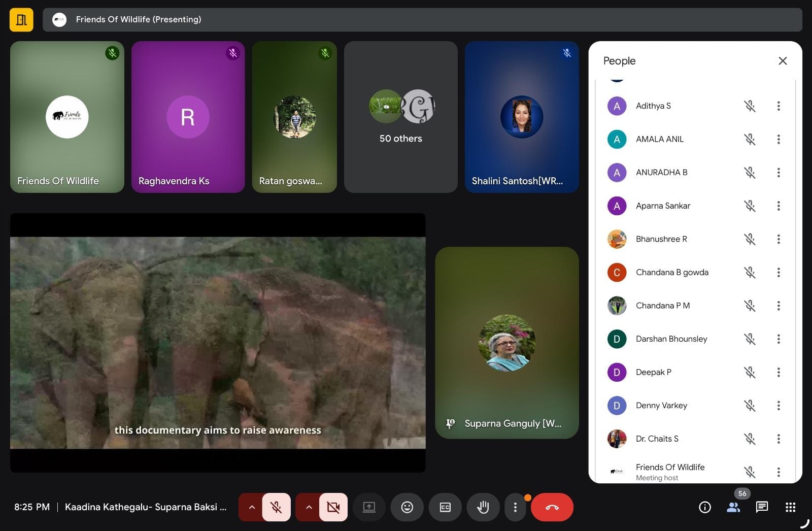
Task: Toggle the camera off button
Action: pyautogui.click(x=333, y=507)
